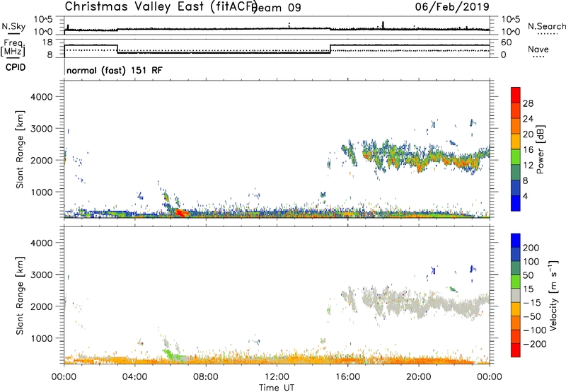Click the '20:00' time tick label

[x=419, y=377]
